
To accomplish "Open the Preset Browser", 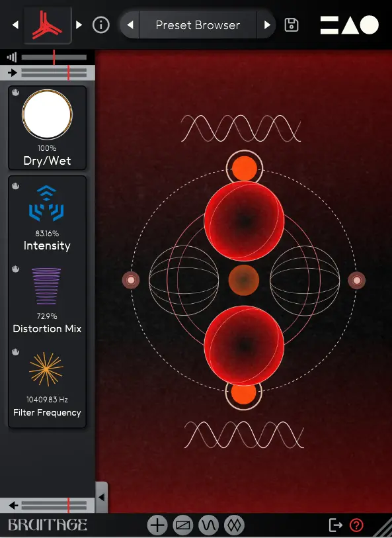I will [x=198, y=25].
